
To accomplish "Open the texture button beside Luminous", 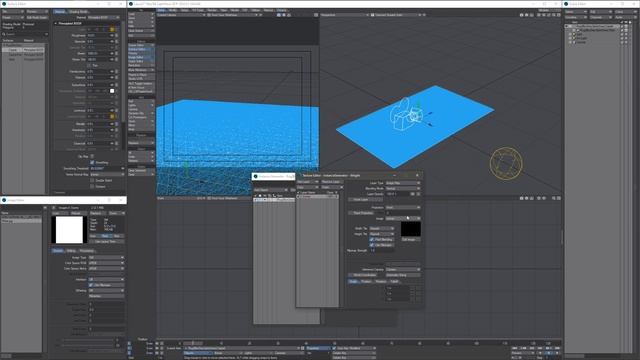I will [x=116, y=111].
